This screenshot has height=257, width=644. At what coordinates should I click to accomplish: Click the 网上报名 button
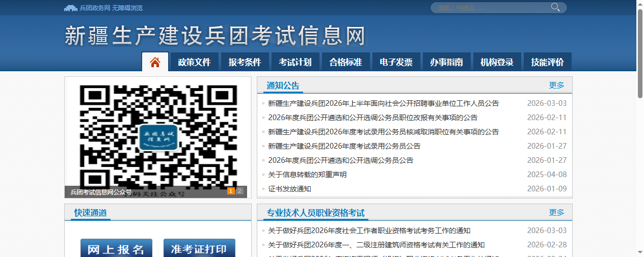116,248
